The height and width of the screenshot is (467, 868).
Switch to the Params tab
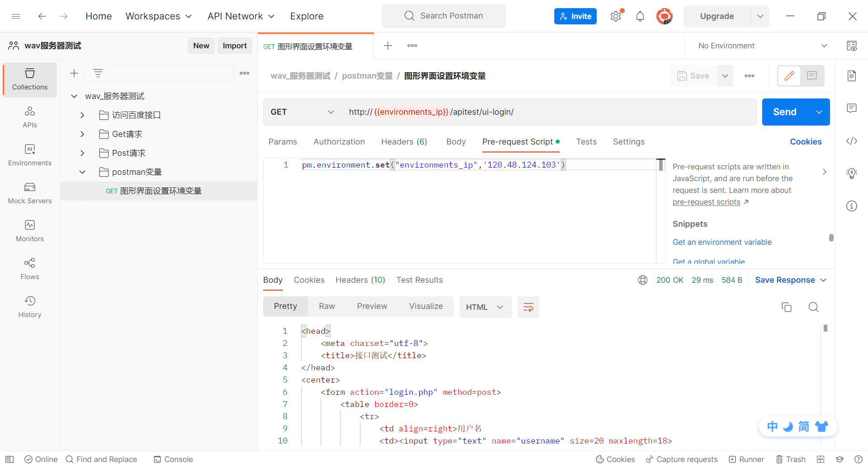click(x=283, y=142)
